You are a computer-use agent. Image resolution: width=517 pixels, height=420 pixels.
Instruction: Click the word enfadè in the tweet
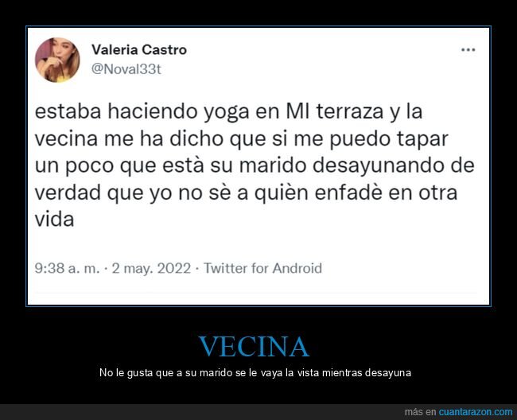pyautogui.click(x=348, y=192)
